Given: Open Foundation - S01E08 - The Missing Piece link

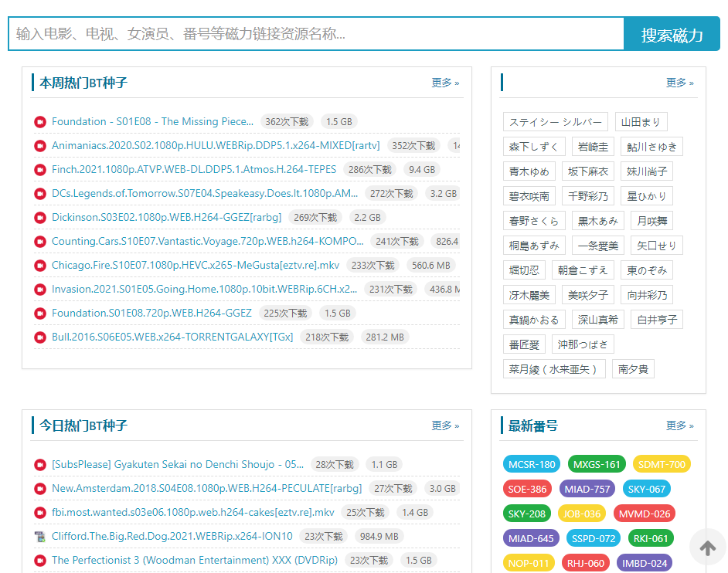Looking at the screenshot, I should coord(152,121).
